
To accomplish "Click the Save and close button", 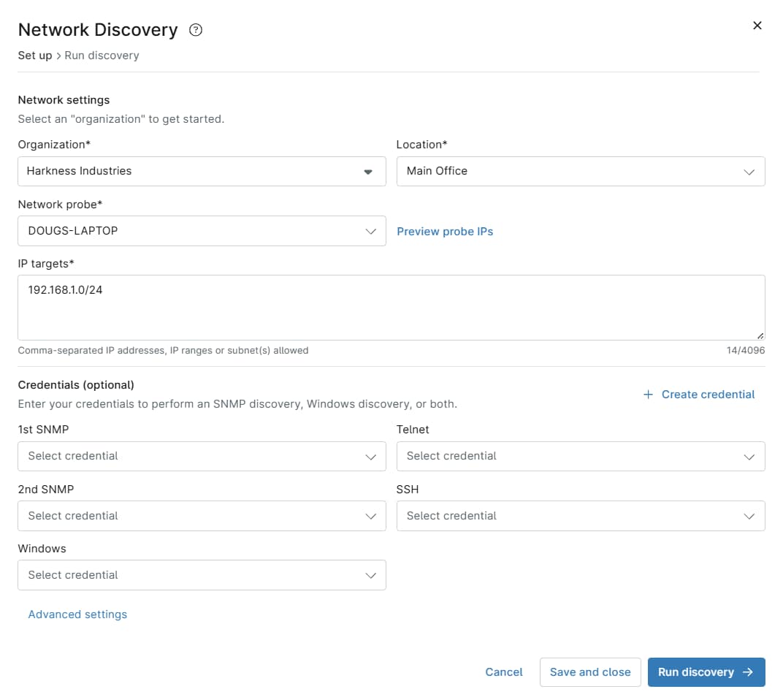I will [x=590, y=672].
